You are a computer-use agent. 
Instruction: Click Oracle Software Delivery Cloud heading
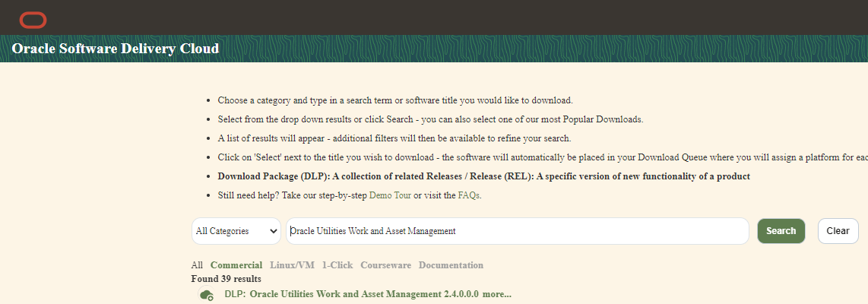coord(115,49)
